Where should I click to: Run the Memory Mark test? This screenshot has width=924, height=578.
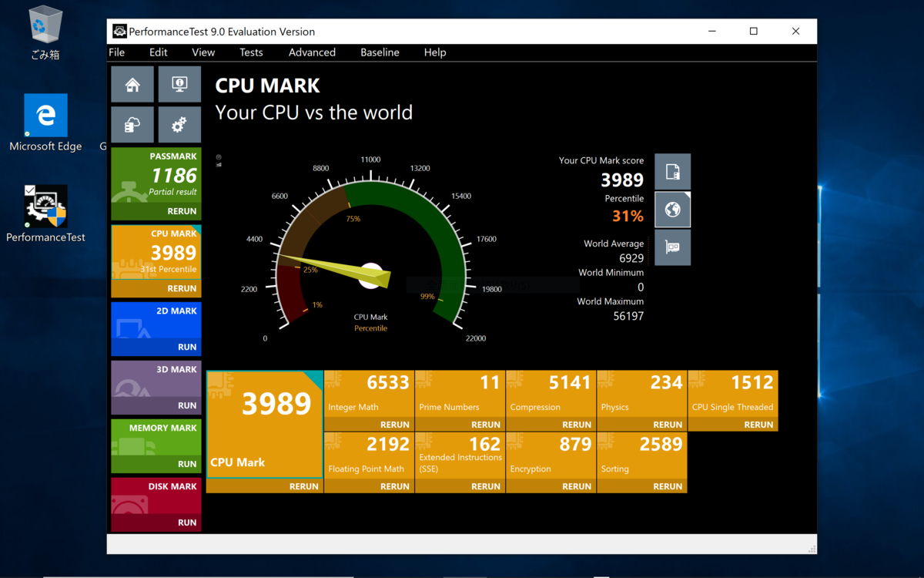[187, 464]
